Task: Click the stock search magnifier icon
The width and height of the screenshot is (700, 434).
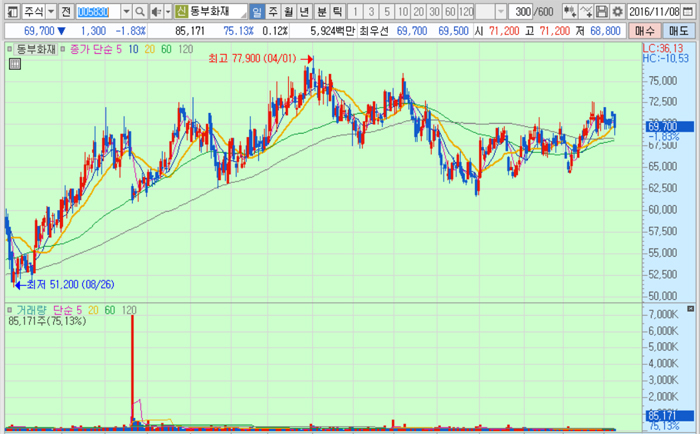Action: pos(141,11)
